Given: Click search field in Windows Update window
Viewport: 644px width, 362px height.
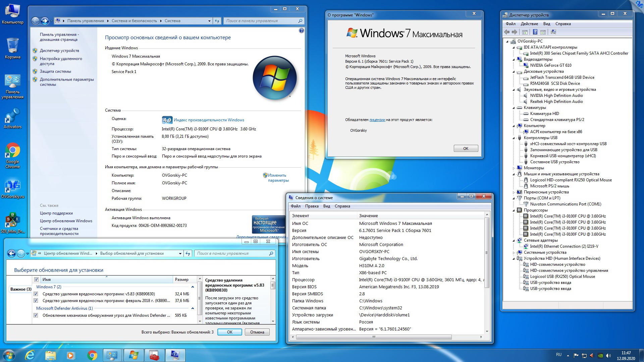Looking at the screenshot, I should pos(235,253).
